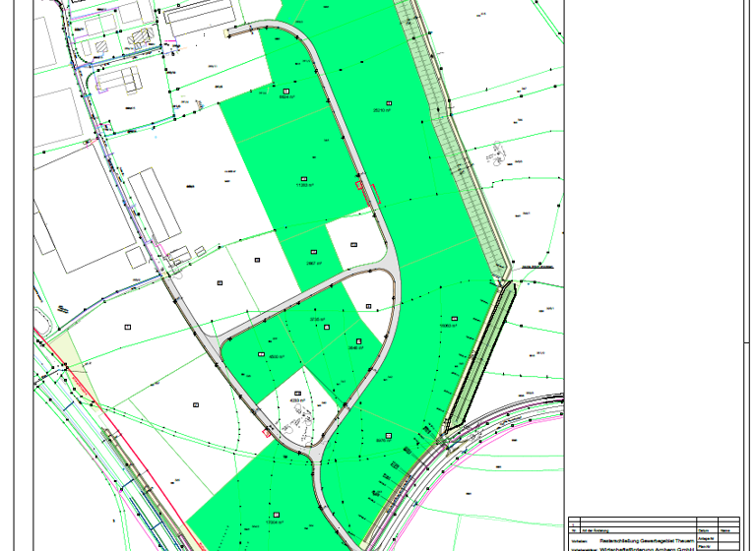Click the '2867 m²' parcel area label
Image resolution: width=756 pixels, height=551 pixels.
pos(314,264)
